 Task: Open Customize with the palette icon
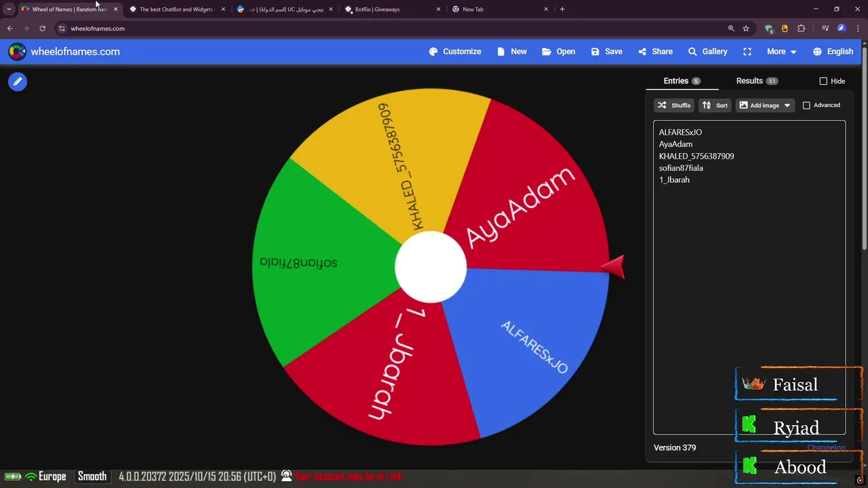point(455,52)
